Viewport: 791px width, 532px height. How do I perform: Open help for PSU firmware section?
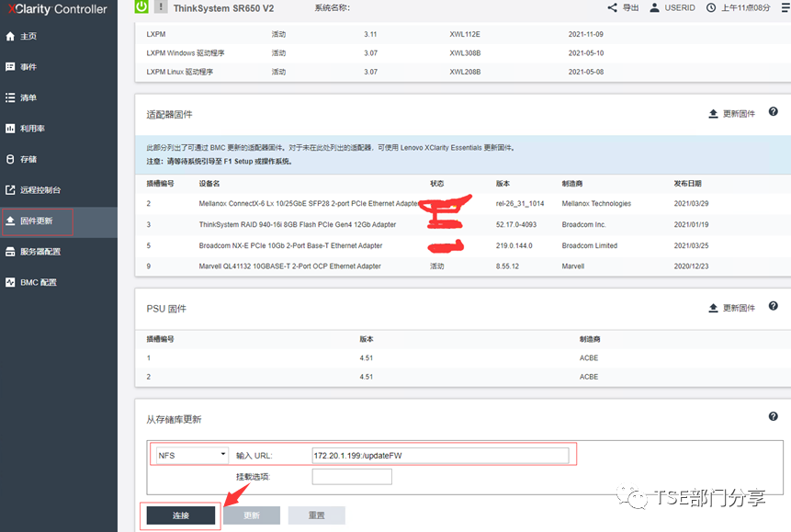tap(773, 306)
